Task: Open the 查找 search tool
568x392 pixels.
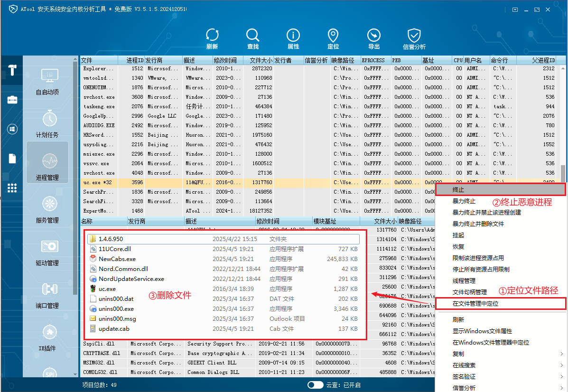Action: click(x=253, y=38)
